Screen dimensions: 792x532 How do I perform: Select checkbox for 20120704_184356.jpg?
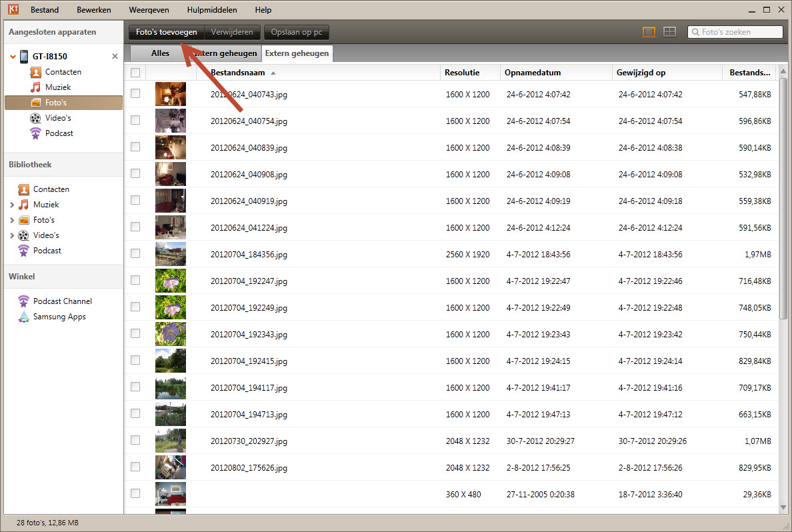(135, 254)
